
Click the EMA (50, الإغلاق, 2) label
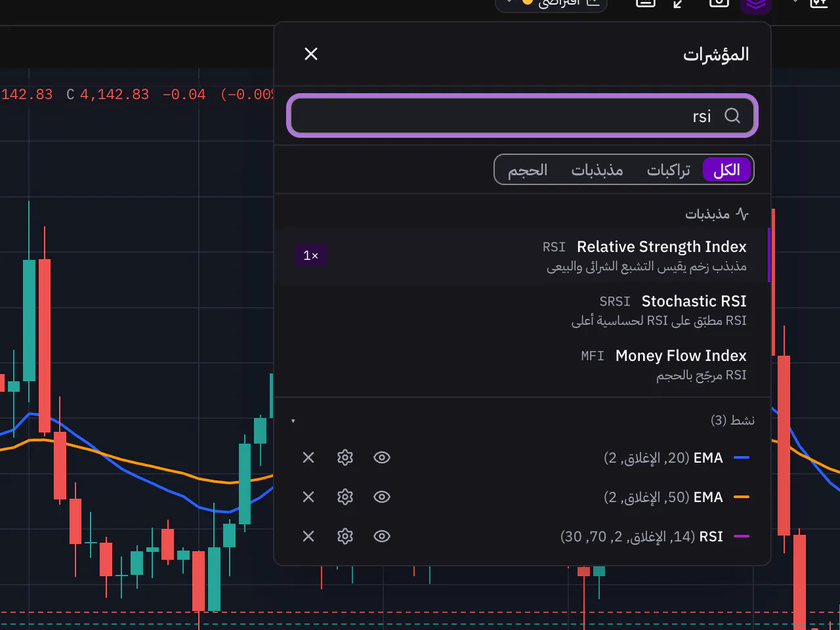[x=663, y=497]
